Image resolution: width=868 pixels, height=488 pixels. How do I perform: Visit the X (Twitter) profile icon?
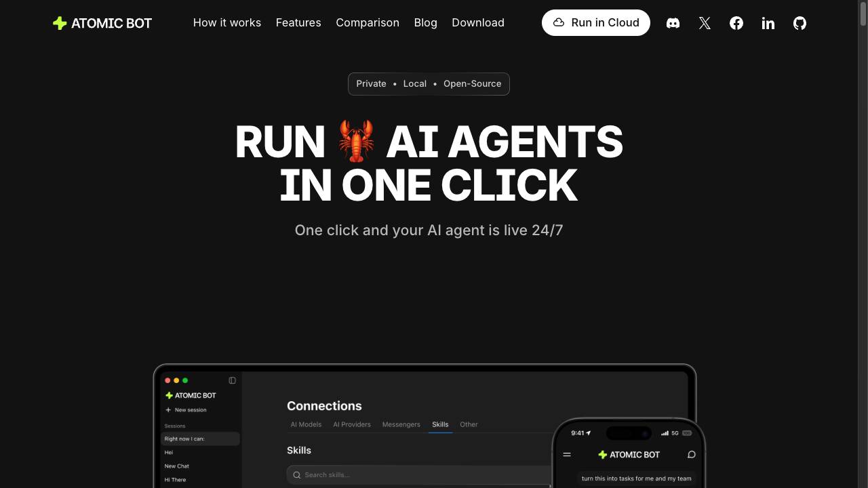point(705,23)
